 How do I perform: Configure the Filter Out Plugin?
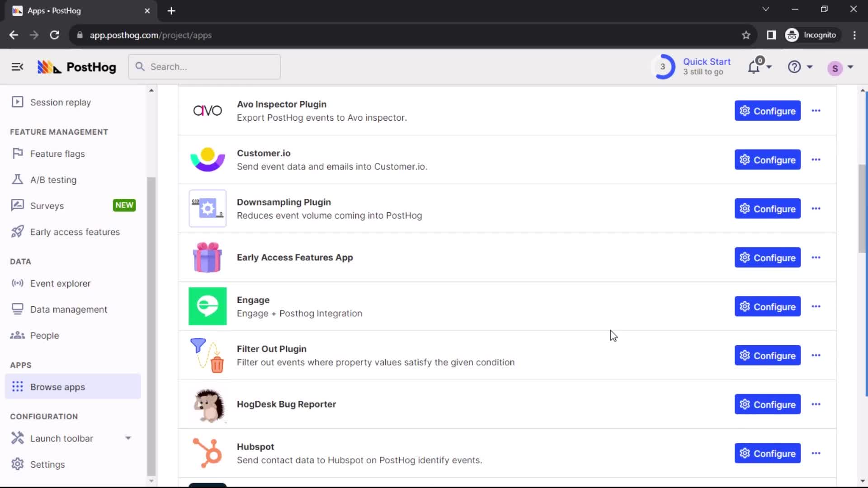coord(767,356)
